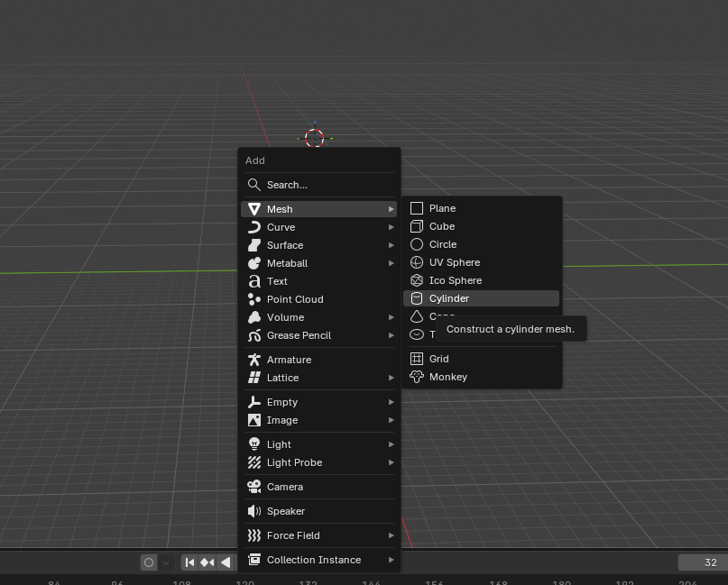The height and width of the screenshot is (585, 728).
Task: Open the Empty submenu
Action: tap(319, 402)
